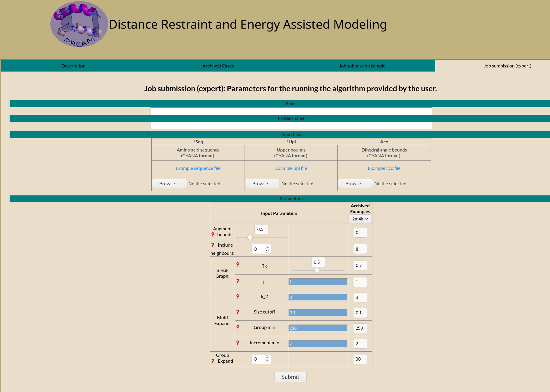Open help for Increment min
This screenshot has height=392, width=550.
pyautogui.click(x=238, y=343)
